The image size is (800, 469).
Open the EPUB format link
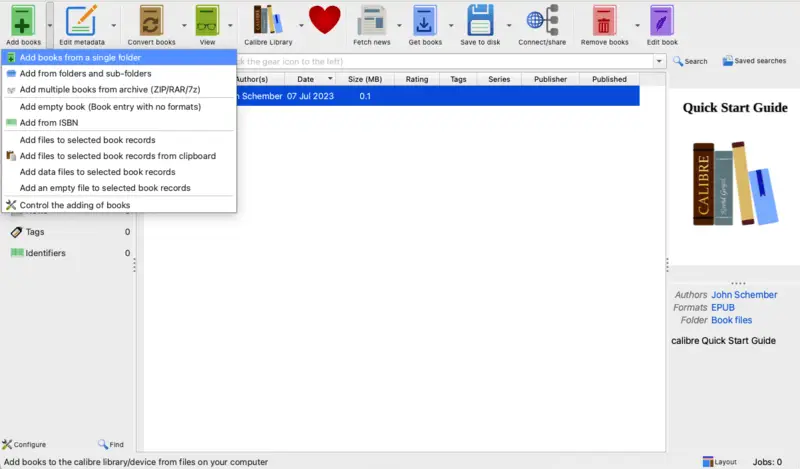pos(723,307)
